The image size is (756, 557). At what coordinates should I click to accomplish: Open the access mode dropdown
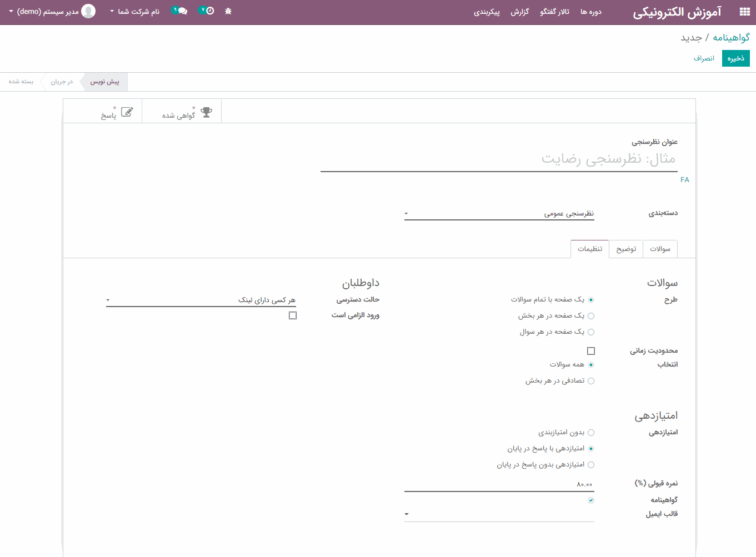coord(201,300)
